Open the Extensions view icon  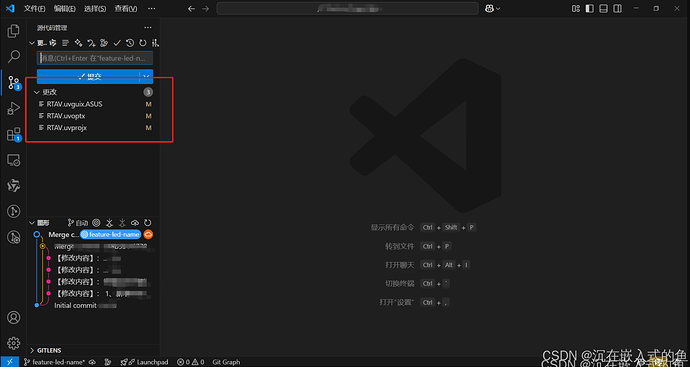[14, 134]
